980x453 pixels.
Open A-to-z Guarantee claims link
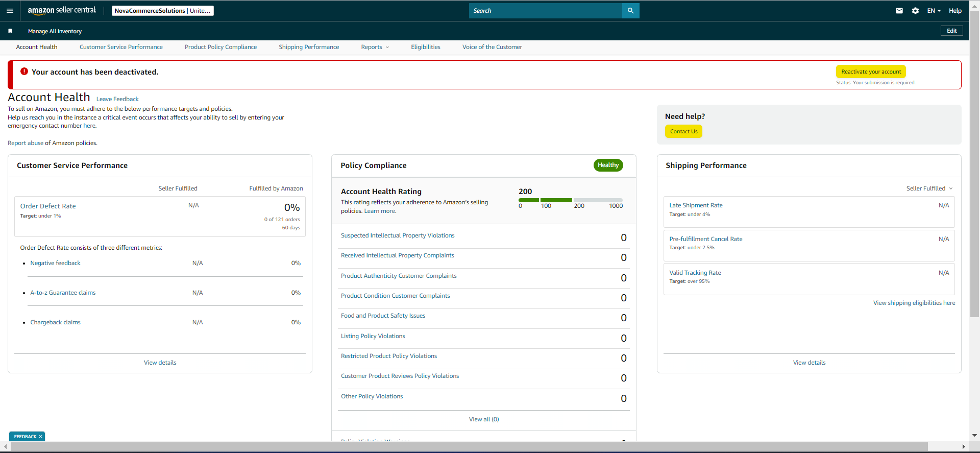63,293
